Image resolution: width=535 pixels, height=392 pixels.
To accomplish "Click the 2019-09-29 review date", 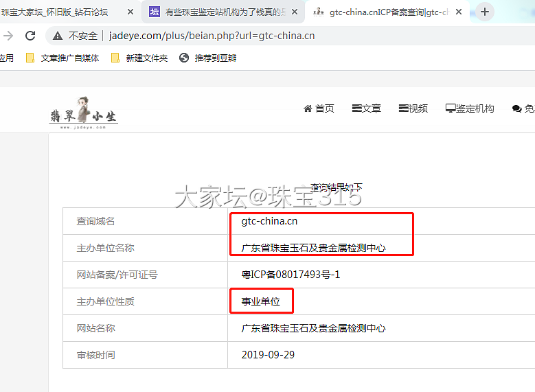I will click(268, 355).
